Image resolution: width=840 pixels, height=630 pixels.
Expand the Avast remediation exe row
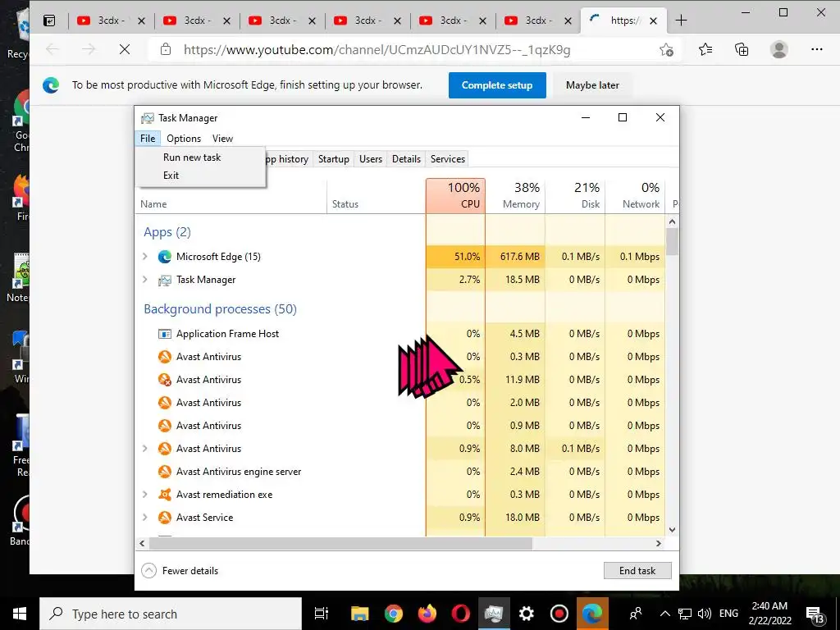click(144, 495)
